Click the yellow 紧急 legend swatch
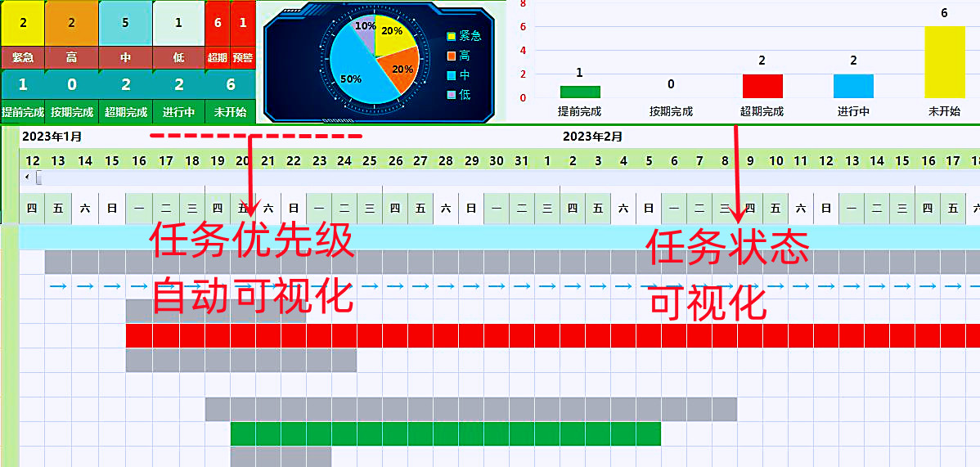The height and width of the screenshot is (467, 980). pos(452,36)
